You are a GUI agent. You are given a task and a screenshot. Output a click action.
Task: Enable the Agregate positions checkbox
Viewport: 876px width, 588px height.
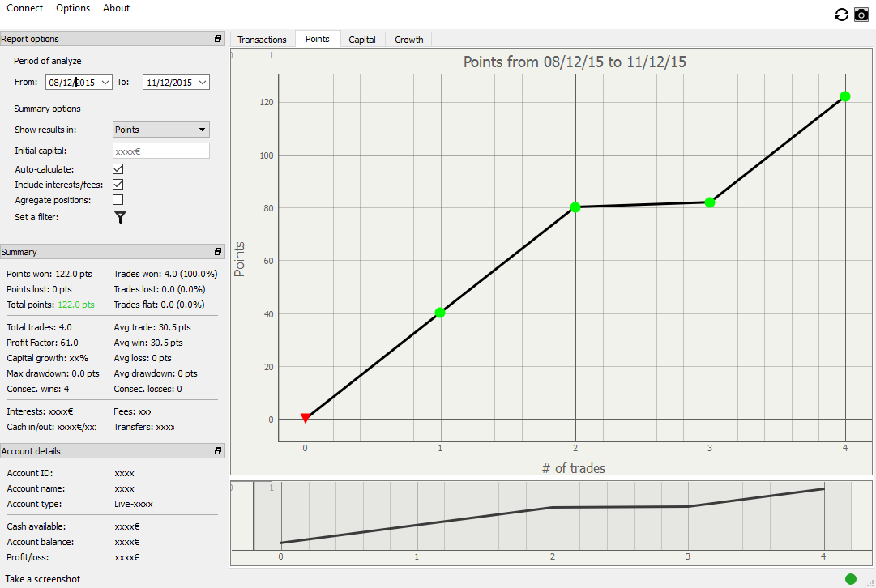118,200
